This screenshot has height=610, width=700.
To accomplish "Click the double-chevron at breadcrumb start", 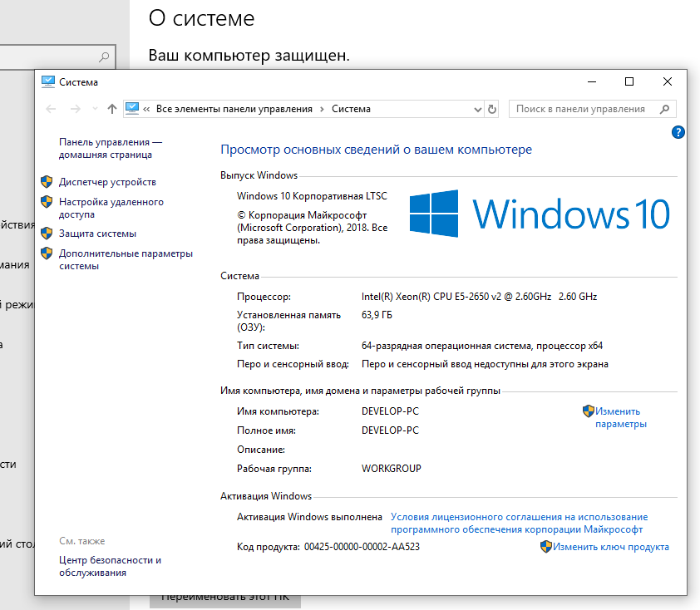I will click(146, 110).
